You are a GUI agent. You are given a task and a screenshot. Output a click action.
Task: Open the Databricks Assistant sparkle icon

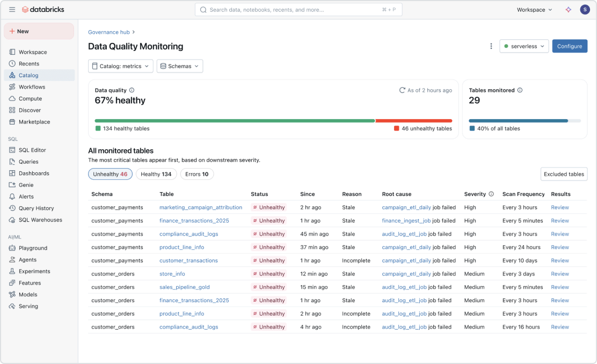coord(568,9)
